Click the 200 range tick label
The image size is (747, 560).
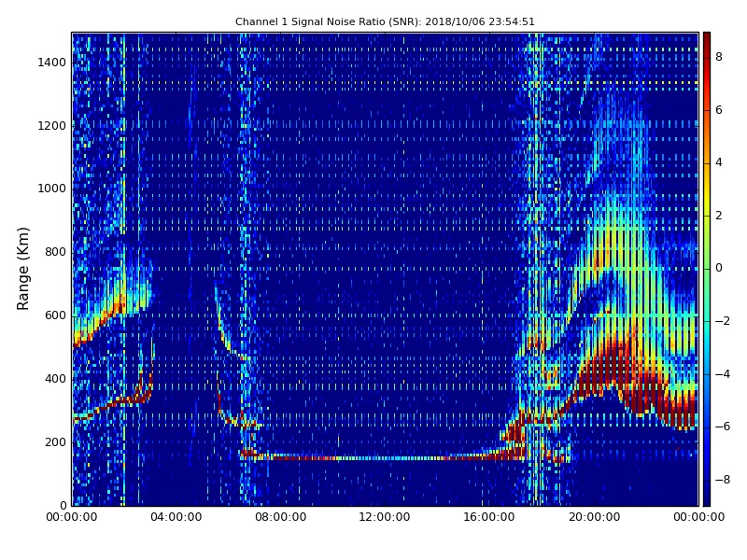(x=55, y=441)
